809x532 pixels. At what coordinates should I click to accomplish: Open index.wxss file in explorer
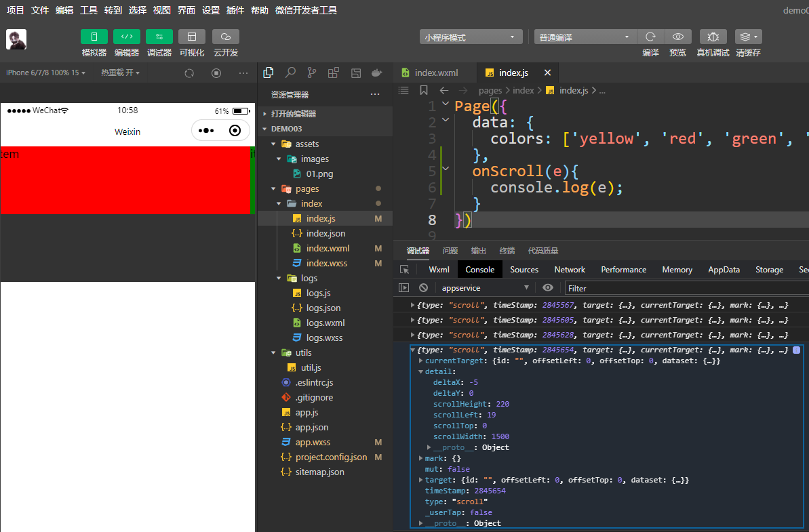pyautogui.click(x=326, y=263)
